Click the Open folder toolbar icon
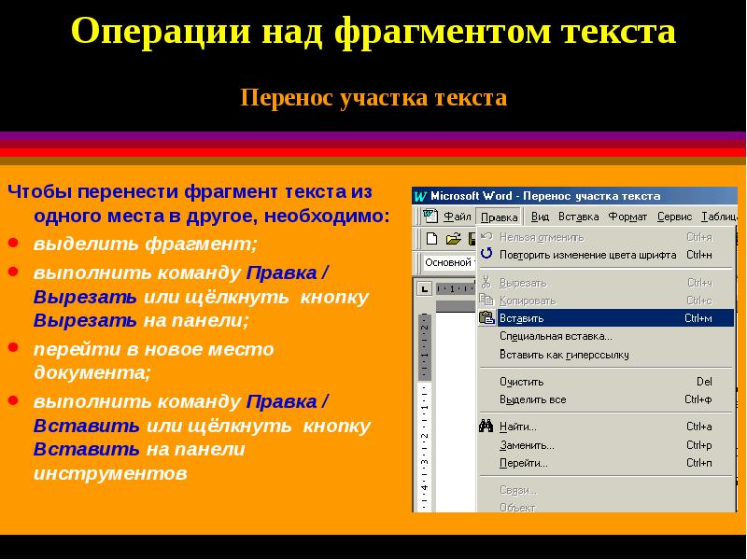This screenshot has height=560, width=747. 453,238
